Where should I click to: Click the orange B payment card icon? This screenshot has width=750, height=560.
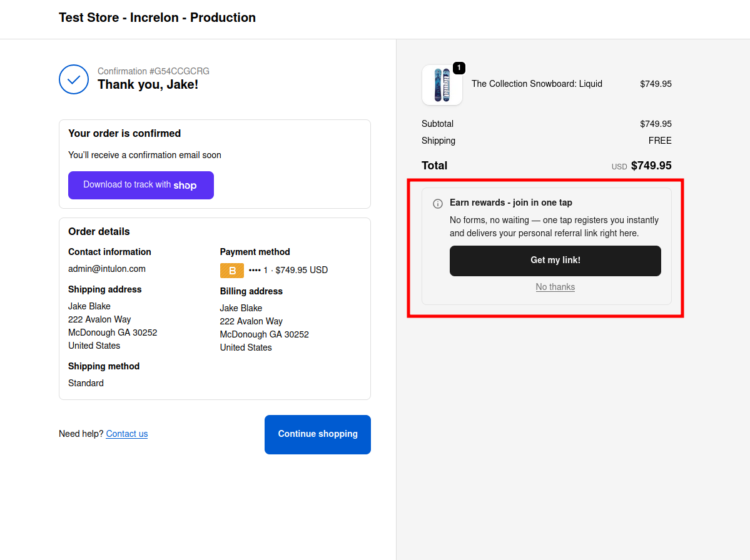(x=232, y=271)
